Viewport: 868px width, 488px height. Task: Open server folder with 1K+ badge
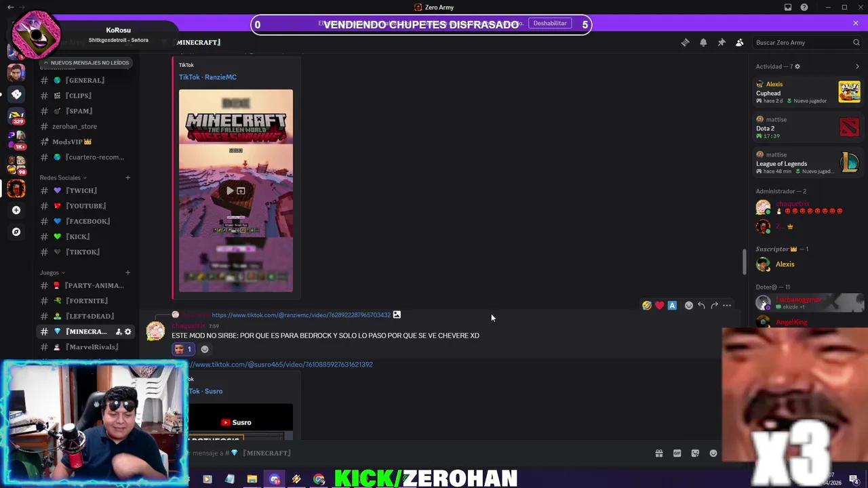pos(16,140)
